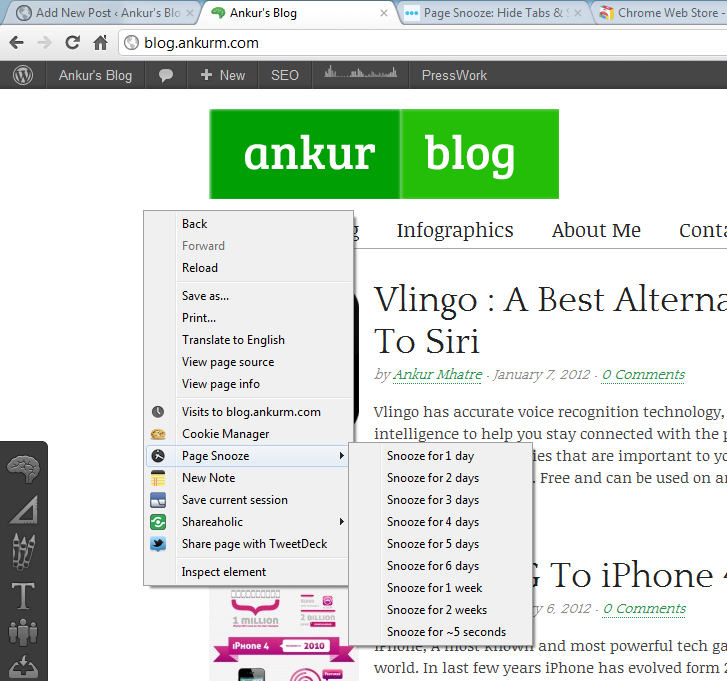Select View page info
The height and width of the screenshot is (681, 727).
248,384
